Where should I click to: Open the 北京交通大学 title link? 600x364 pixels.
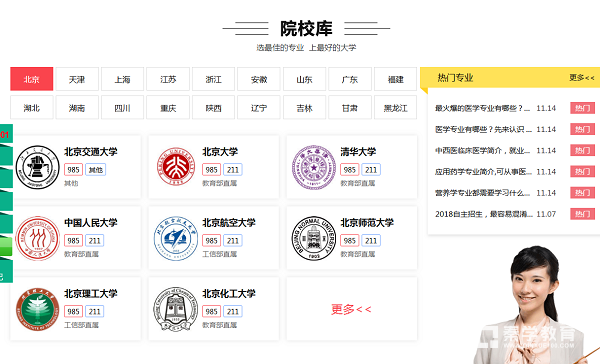[x=91, y=152]
